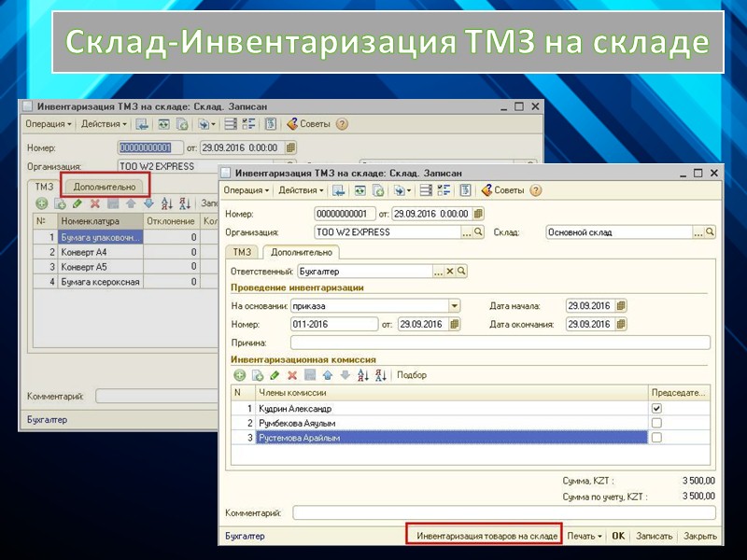Select row Румбекова Аяулым
Screen dimensions: 747x560
click(x=471, y=423)
